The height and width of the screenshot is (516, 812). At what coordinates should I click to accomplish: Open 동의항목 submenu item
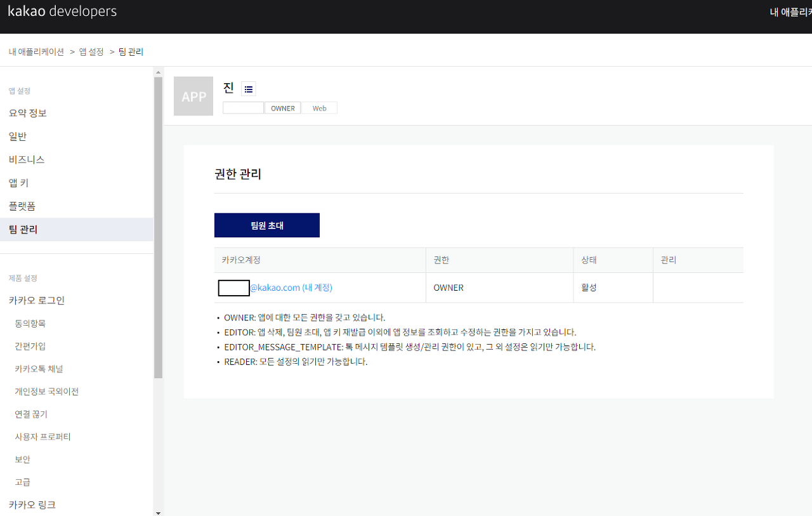coord(30,324)
